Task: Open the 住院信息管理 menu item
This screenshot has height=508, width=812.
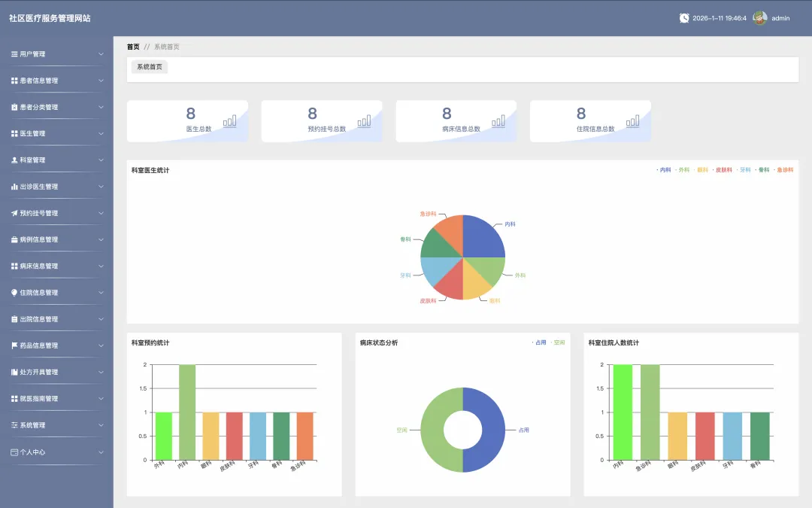Action: [x=57, y=292]
